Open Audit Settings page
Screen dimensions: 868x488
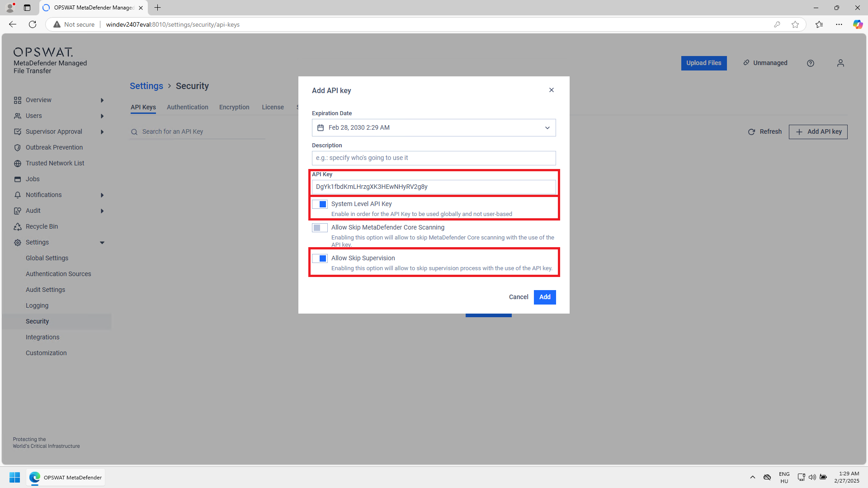45,290
